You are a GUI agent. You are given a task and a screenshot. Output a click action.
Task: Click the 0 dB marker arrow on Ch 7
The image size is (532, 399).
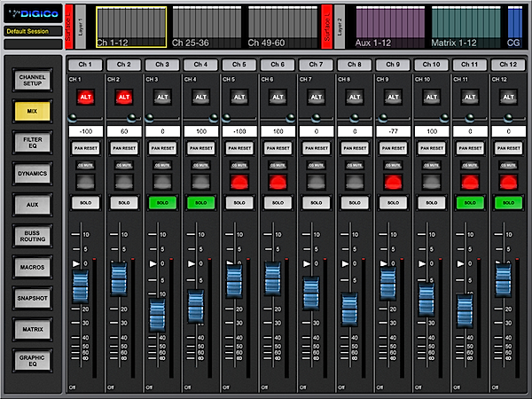pyautogui.click(x=307, y=263)
